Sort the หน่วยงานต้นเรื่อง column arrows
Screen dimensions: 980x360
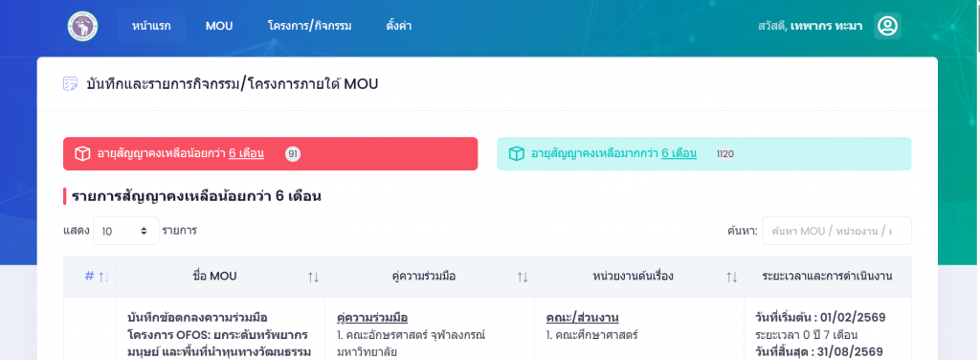pyautogui.click(x=732, y=277)
